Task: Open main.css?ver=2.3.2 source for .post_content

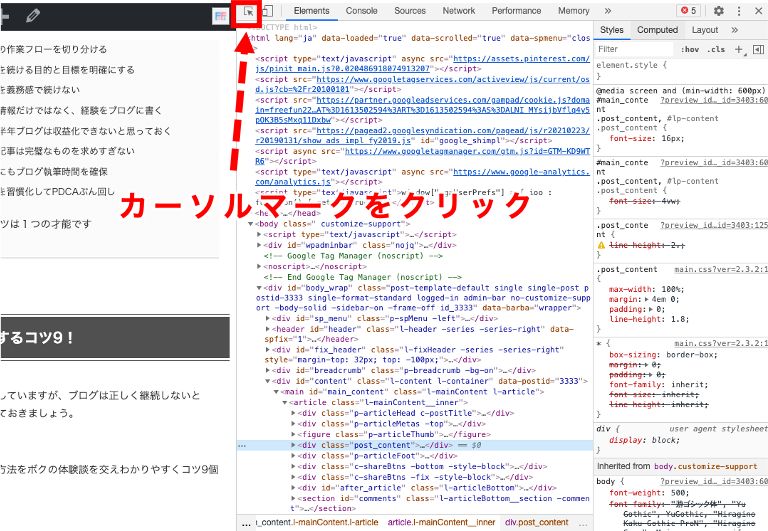Action: pos(720,269)
